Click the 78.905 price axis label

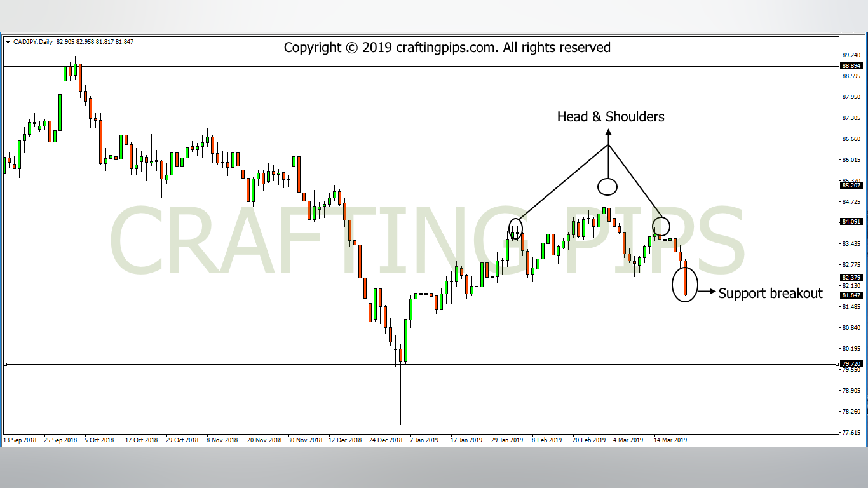(851, 391)
